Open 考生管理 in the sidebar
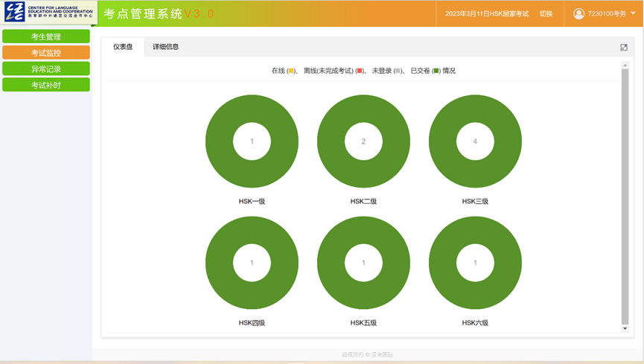644x364 pixels. 46,36
